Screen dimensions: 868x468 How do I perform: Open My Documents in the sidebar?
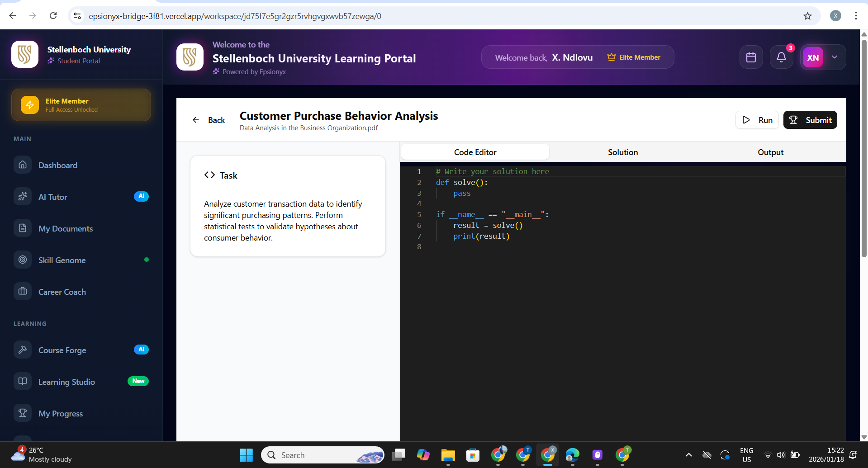(x=81, y=228)
